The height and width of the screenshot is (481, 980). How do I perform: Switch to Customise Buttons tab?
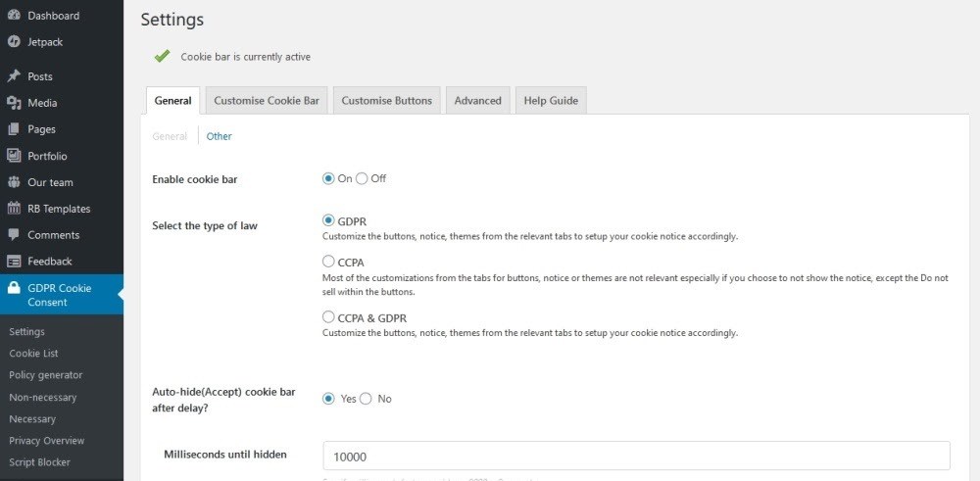(x=387, y=101)
